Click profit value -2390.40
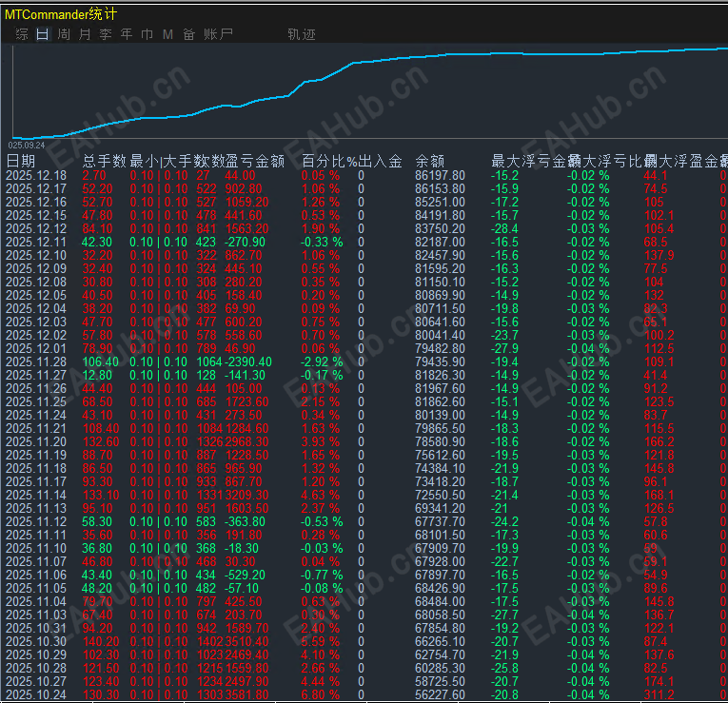The height and width of the screenshot is (703, 728). click(248, 361)
